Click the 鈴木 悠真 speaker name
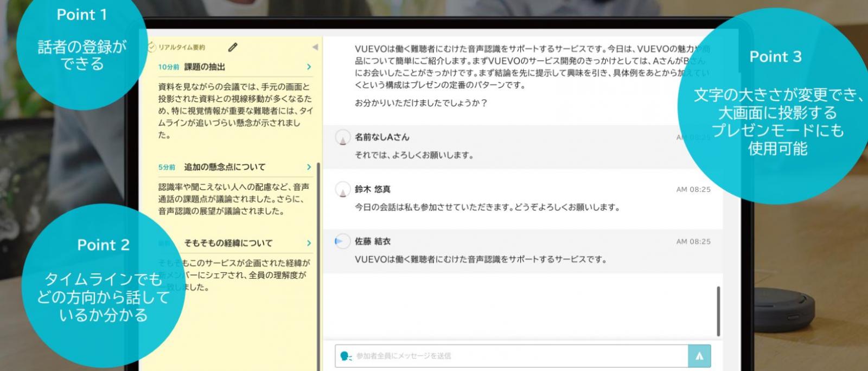 373,189
